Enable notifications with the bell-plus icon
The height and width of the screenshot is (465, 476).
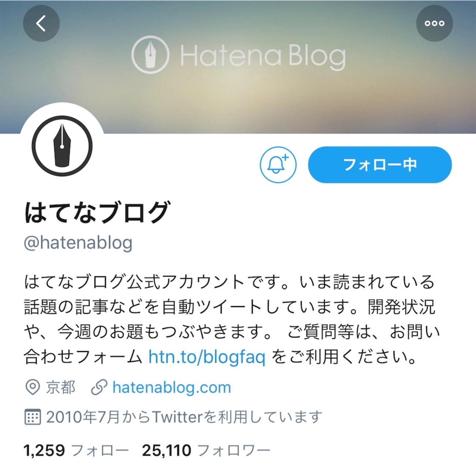(278, 165)
